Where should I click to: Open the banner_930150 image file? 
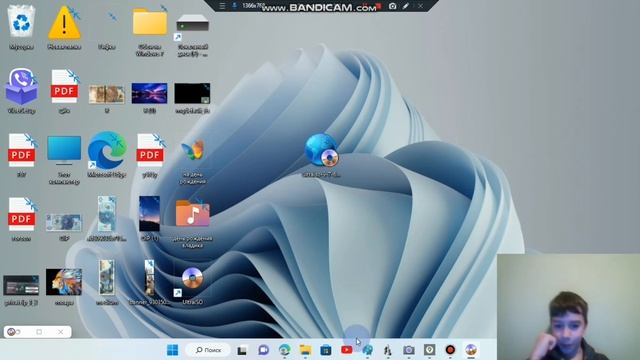tap(149, 278)
